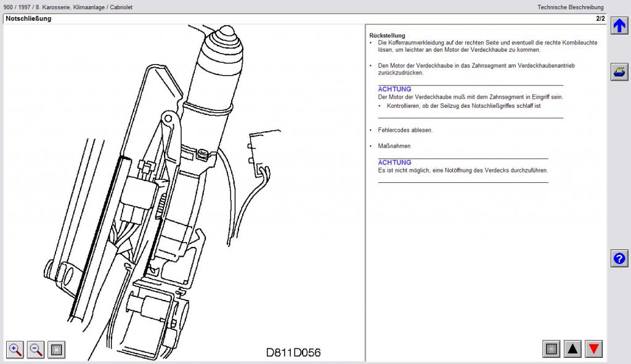Click the breadcrumb '900 / 1997 / 8. Karosserie, Klimaanlage / Cabriolet'

tap(68, 7)
